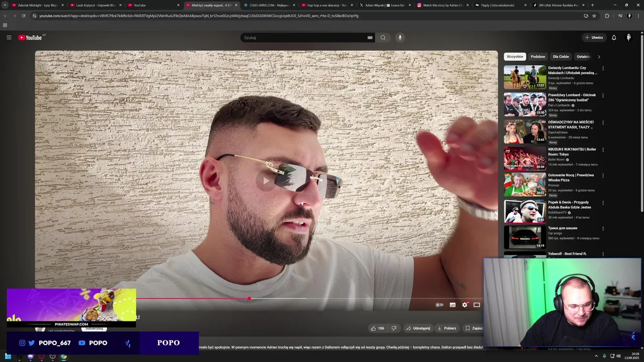Open the OŚWIADCZYNY NA MIEŚCIE video thumbnail
Image resolution: width=644 pixels, height=362 pixels.
525,131
